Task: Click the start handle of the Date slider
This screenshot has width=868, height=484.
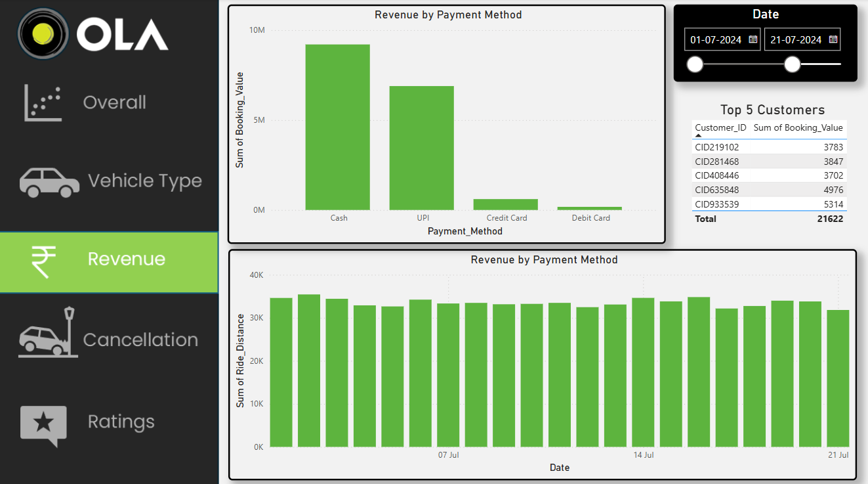Action: tap(695, 64)
